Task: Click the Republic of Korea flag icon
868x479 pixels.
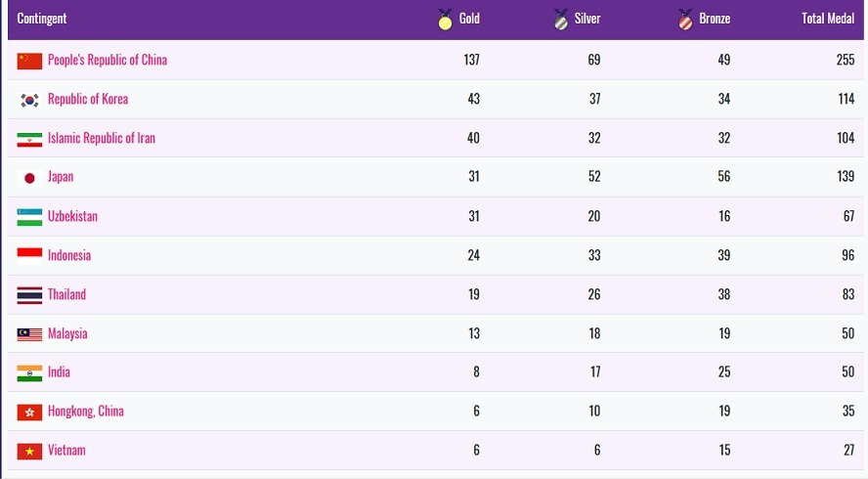Action: click(29, 100)
